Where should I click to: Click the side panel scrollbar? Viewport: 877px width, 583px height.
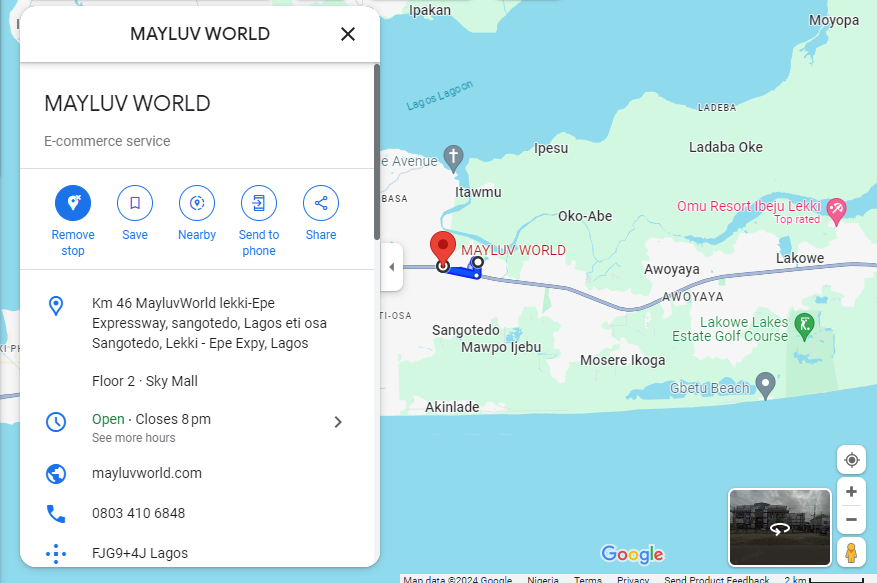point(376,150)
